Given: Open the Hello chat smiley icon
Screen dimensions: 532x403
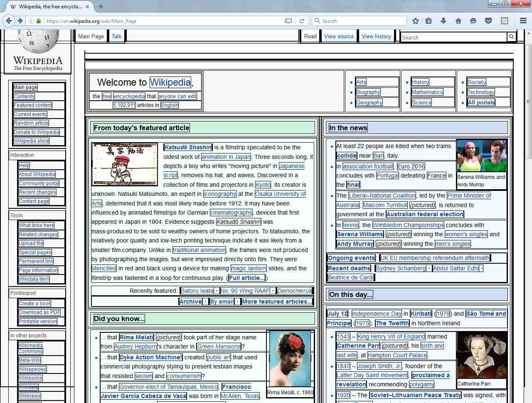Looking at the screenshot, I should point(473,21).
